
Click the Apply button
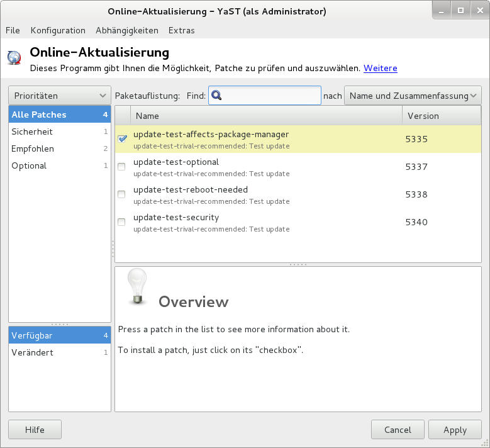pyautogui.click(x=455, y=430)
